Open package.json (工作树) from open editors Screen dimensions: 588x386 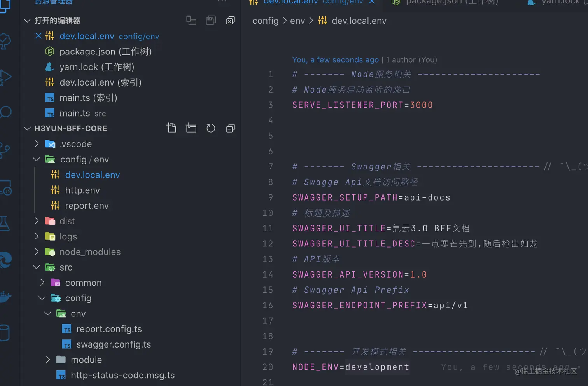(x=105, y=51)
